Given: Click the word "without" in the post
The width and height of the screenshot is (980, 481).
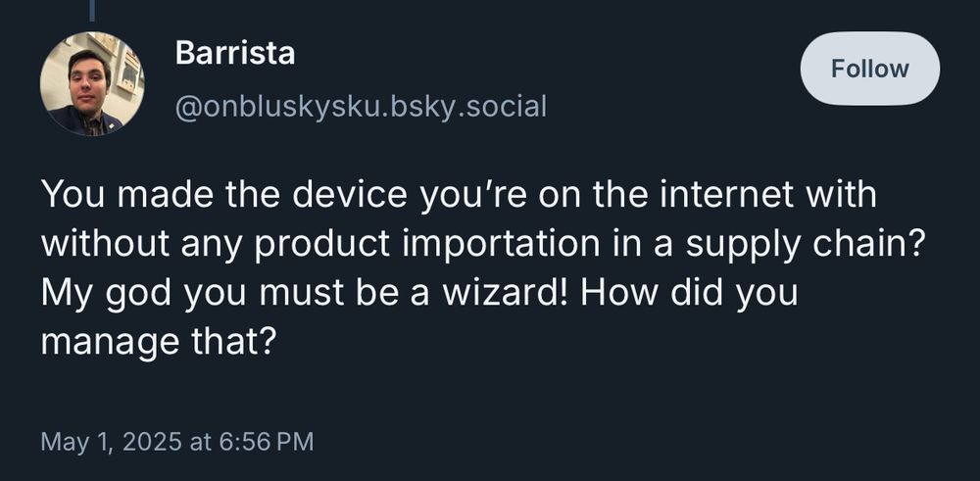Looking at the screenshot, I should coord(105,244).
